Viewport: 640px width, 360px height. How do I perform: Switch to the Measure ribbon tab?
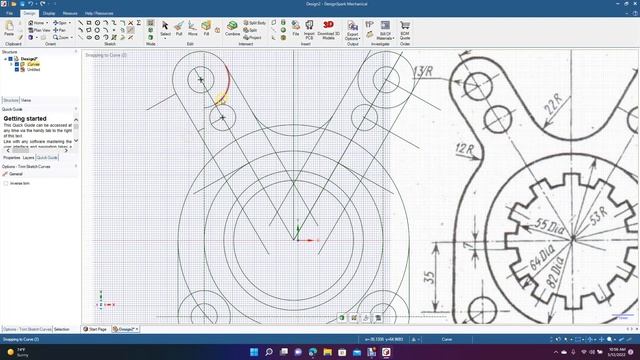[x=70, y=13]
